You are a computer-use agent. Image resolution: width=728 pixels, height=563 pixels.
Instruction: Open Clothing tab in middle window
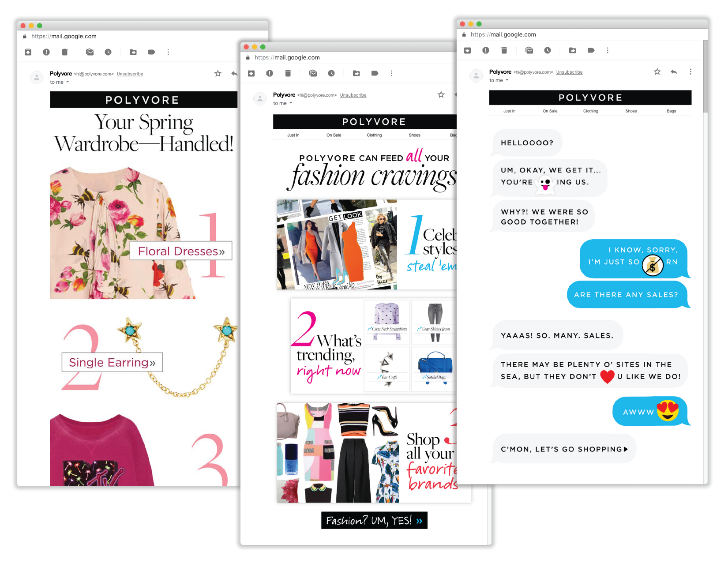click(374, 135)
